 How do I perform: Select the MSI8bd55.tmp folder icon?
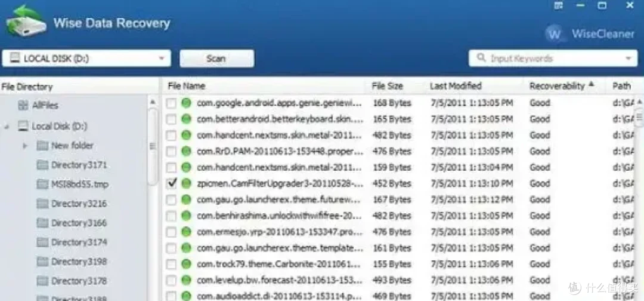(x=42, y=184)
